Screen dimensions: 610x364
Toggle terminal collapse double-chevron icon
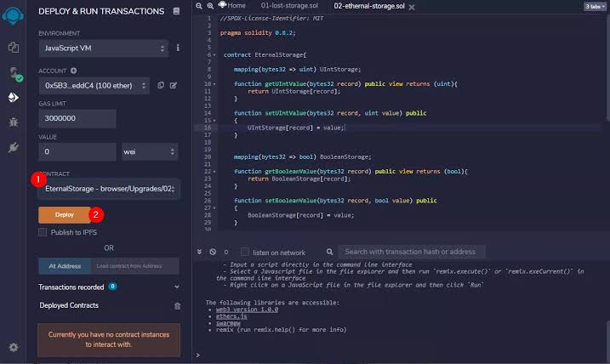pyautogui.click(x=200, y=252)
